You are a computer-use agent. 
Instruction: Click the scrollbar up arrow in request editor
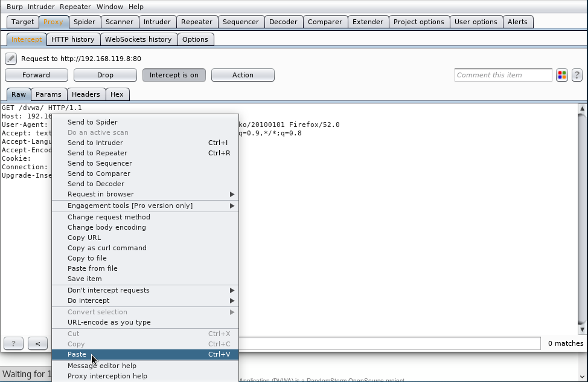[x=582, y=109]
